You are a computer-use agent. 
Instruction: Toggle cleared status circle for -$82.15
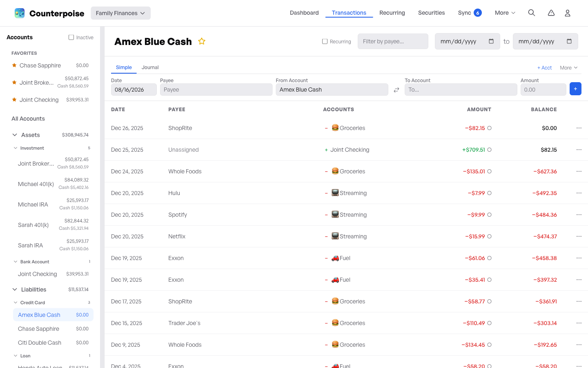click(489, 128)
